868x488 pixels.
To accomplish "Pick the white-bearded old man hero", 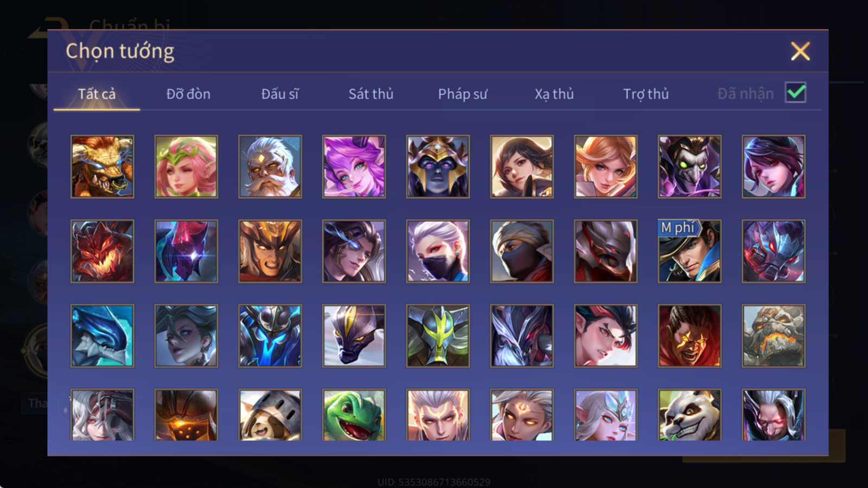I will (x=270, y=166).
